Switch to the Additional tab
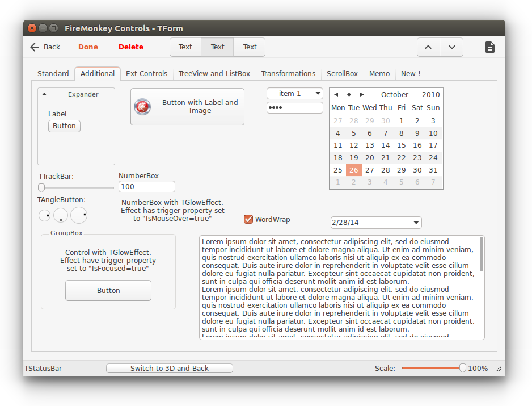This screenshot has width=532, height=406. (x=98, y=74)
